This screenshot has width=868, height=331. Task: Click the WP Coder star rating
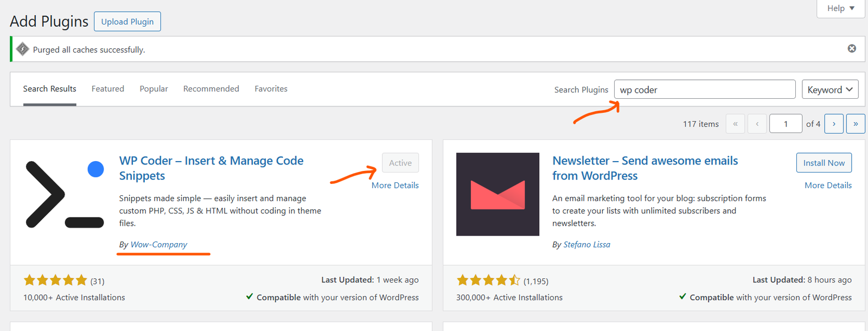pos(55,281)
